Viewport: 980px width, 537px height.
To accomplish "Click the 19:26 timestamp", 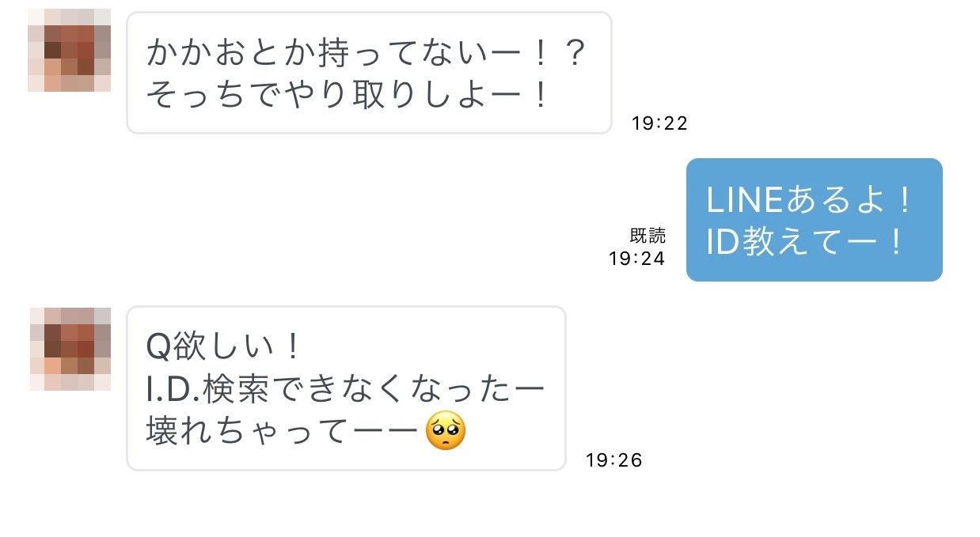I will [x=613, y=460].
